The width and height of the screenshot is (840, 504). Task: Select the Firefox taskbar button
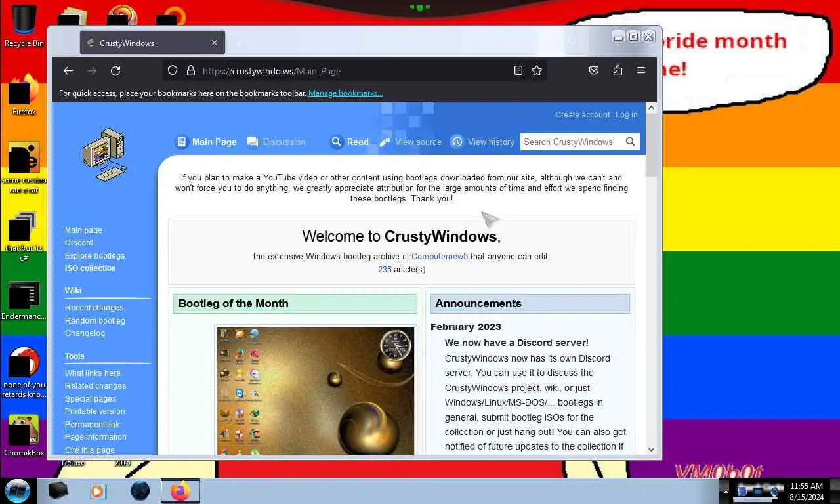pos(179,490)
